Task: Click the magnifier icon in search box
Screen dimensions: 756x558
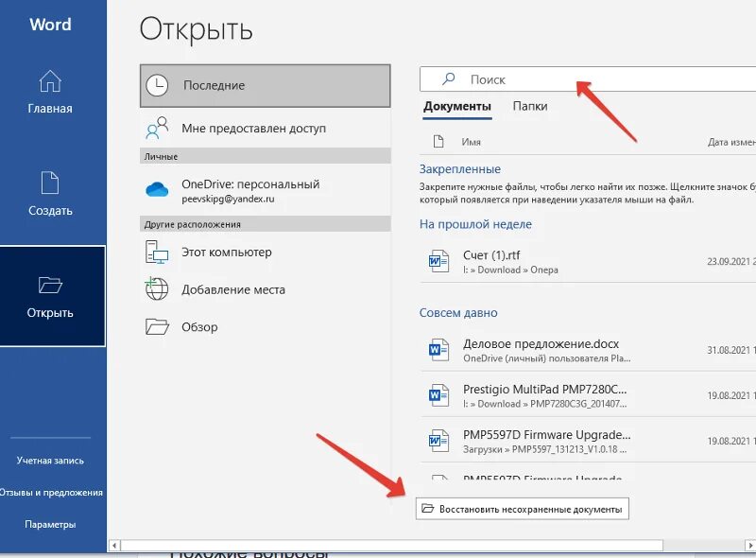Action: [448, 78]
